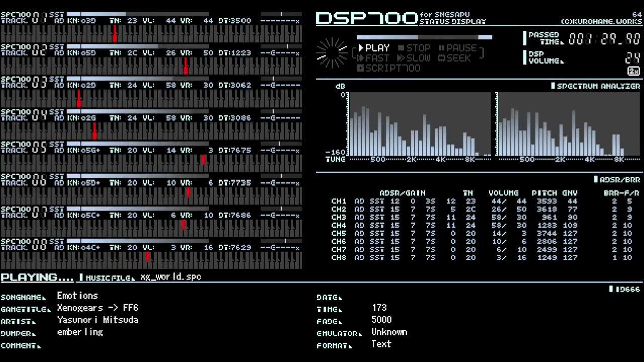Click the 2x scale badge

click(634, 71)
